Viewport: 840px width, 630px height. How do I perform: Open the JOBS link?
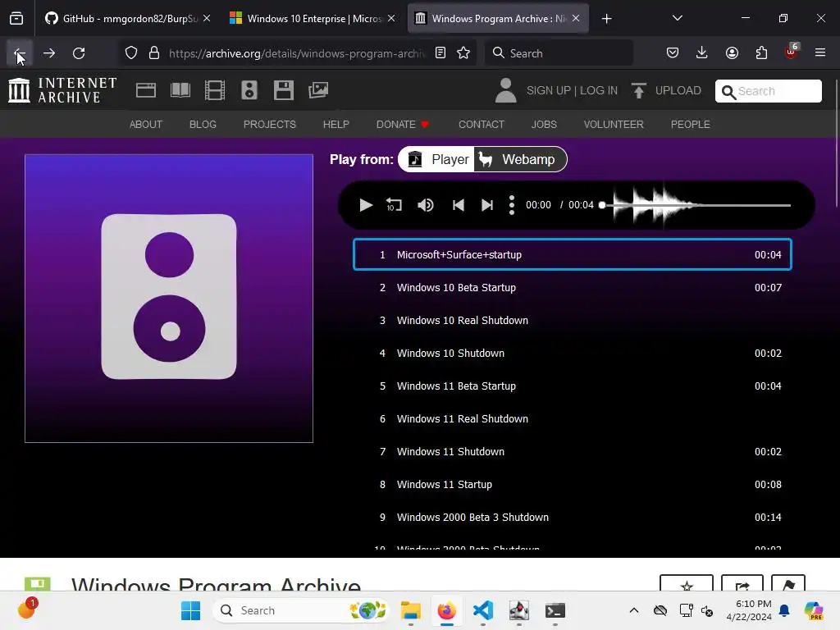coord(545,125)
